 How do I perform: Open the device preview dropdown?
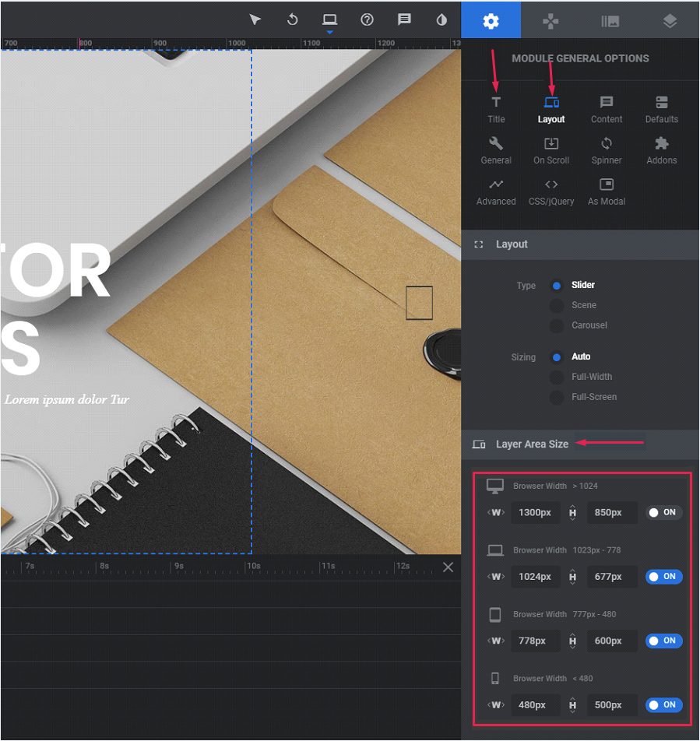pos(330,21)
